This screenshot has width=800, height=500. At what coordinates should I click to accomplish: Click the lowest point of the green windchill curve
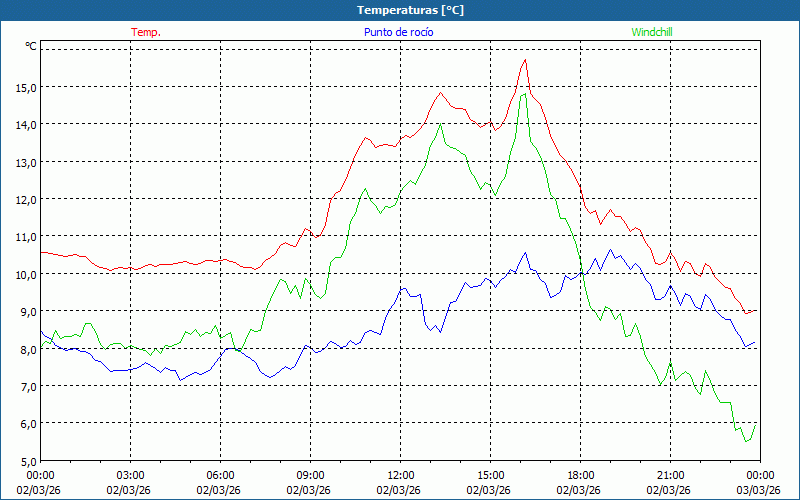point(746,441)
